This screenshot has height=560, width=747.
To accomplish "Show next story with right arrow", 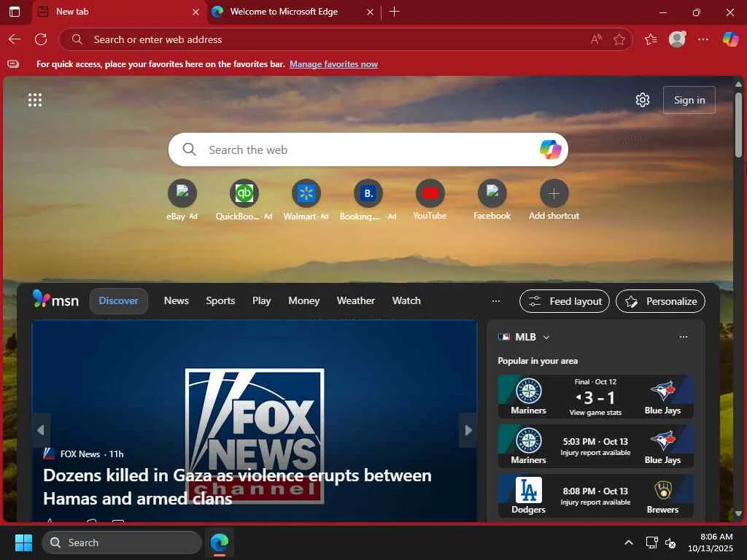I will click(468, 430).
